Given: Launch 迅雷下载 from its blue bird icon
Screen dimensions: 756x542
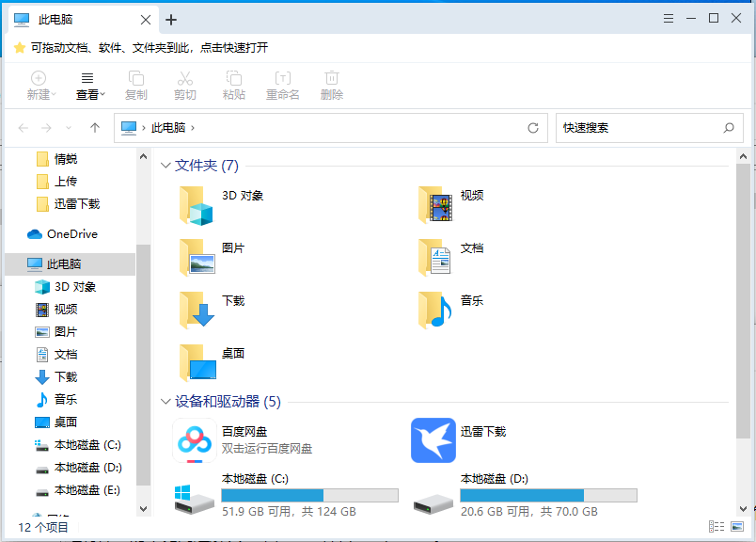Looking at the screenshot, I should (x=433, y=440).
